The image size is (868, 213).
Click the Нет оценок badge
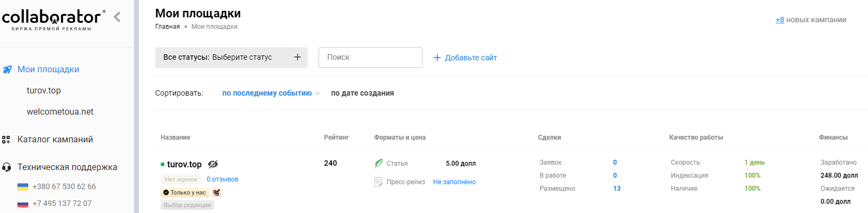[181, 179]
